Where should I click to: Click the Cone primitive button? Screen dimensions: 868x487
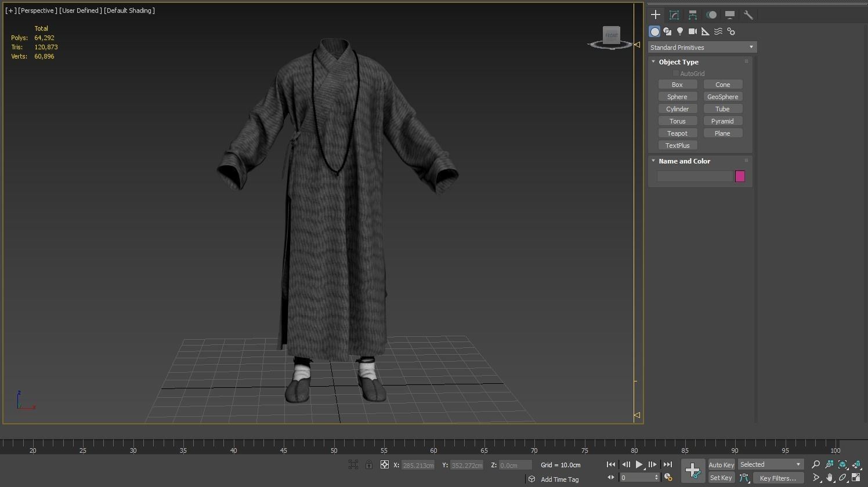(x=723, y=85)
